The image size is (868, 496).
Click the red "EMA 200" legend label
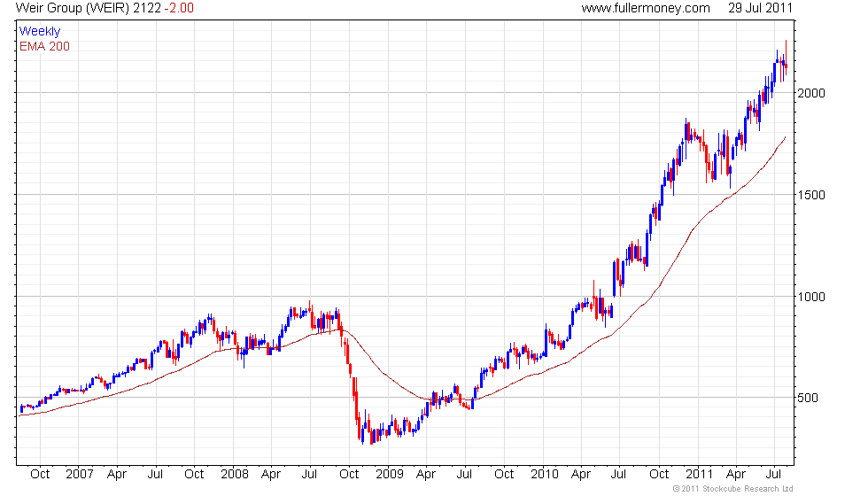pyautogui.click(x=45, y=46)
